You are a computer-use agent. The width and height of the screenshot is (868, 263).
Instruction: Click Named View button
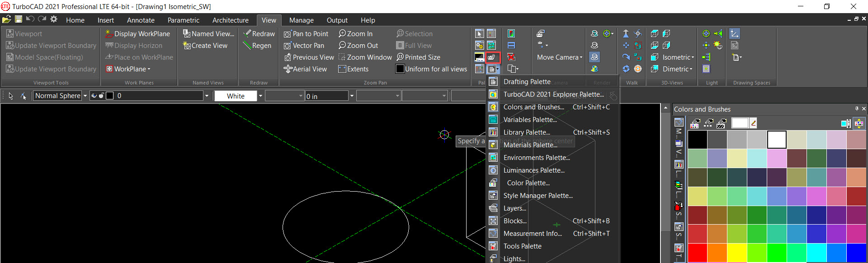point(208,34)
